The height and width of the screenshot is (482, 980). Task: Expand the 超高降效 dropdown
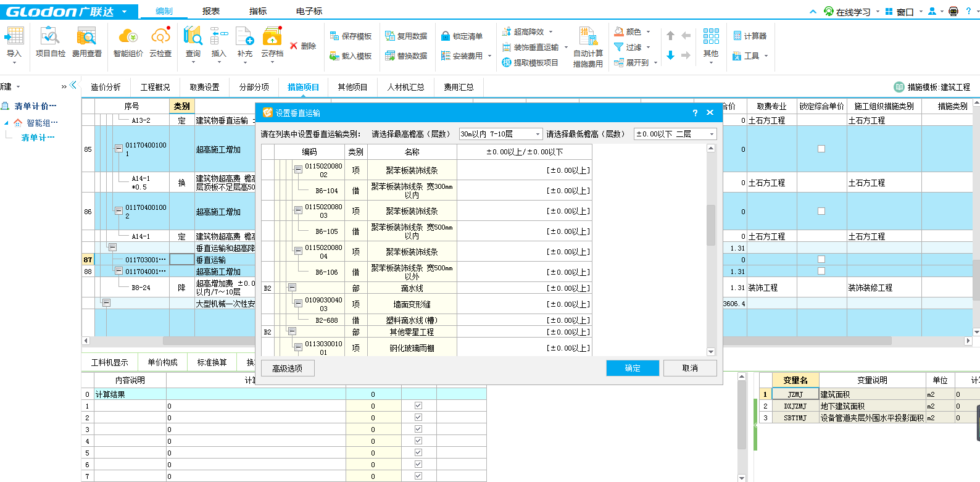(550, 32)
